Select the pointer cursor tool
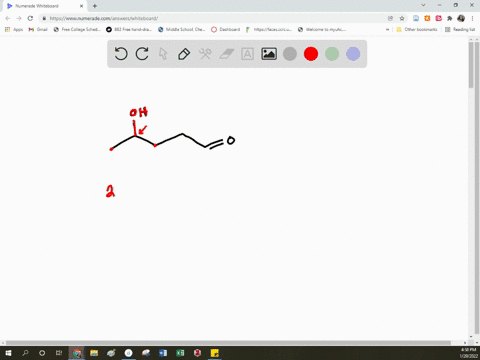 (x=163, y=54)
